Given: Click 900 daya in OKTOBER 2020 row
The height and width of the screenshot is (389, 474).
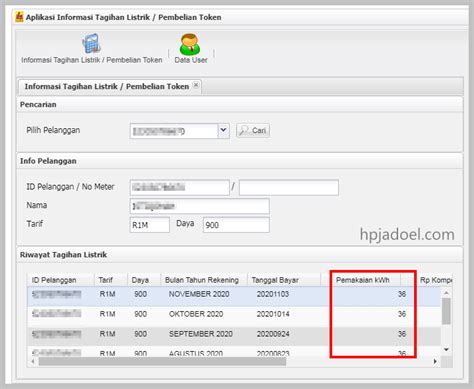Looking at the screenshot, I should 140,314.
